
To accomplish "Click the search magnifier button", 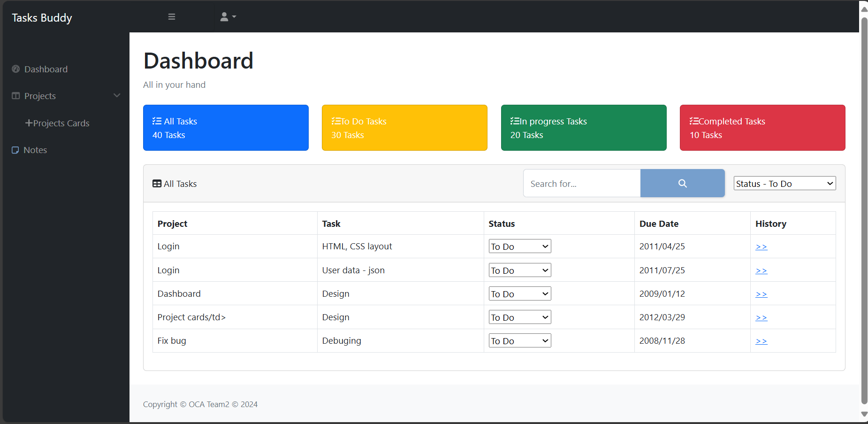I will (682, 183).
